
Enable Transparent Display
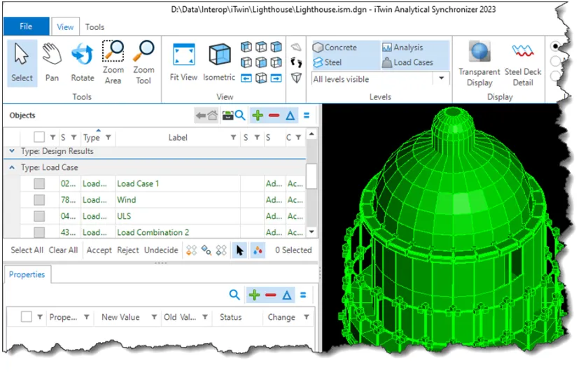click(479, 64)
